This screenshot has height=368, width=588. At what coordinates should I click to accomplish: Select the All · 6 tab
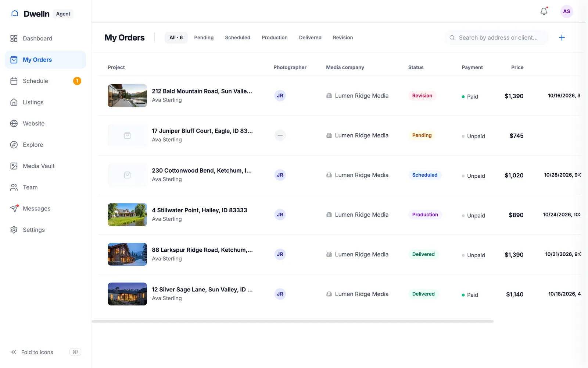point(176,38)
